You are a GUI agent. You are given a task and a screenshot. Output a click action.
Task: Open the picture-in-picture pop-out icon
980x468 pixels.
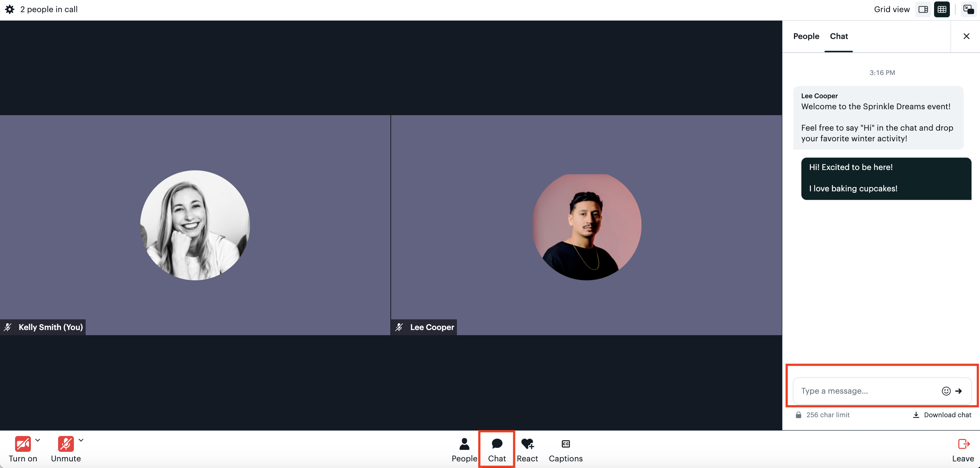[x=968, y=9]
